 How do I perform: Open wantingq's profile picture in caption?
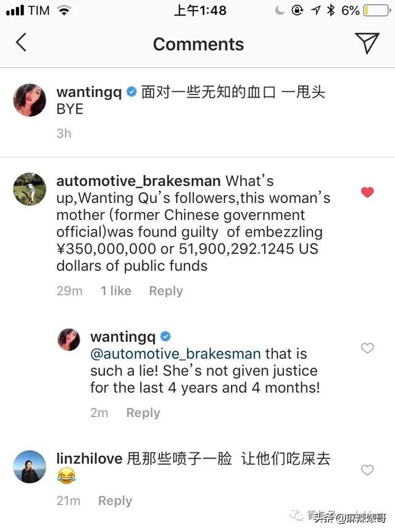(30, 100)
